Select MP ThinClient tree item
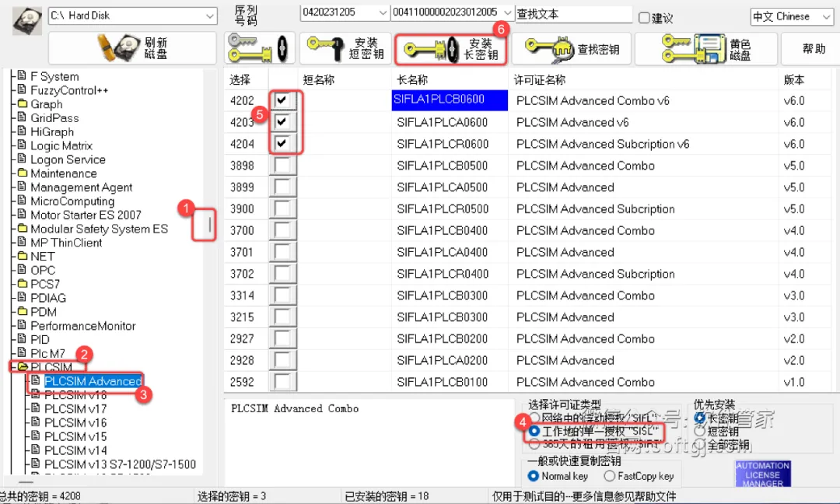The width and height of the screenshot is (840, 504). 66,243
